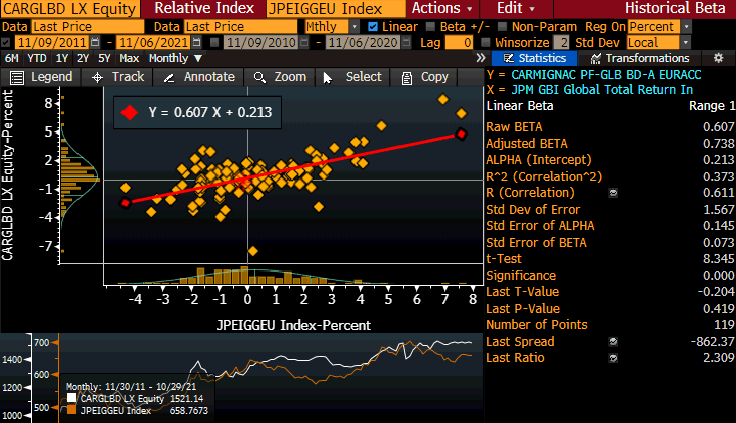Select the 5Y range
736x423 pixels.
(104, 59)
